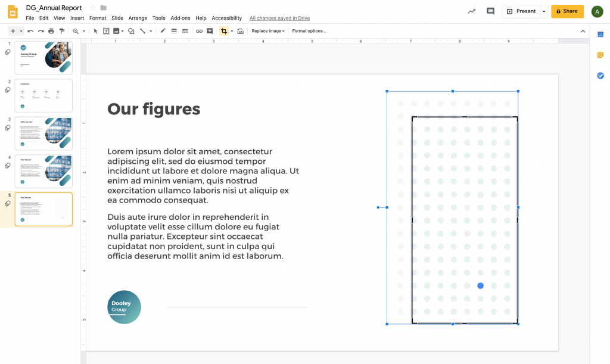Open the Arrange menu
Viewport: 610px width, 364px height.
[x=138, y=18]
